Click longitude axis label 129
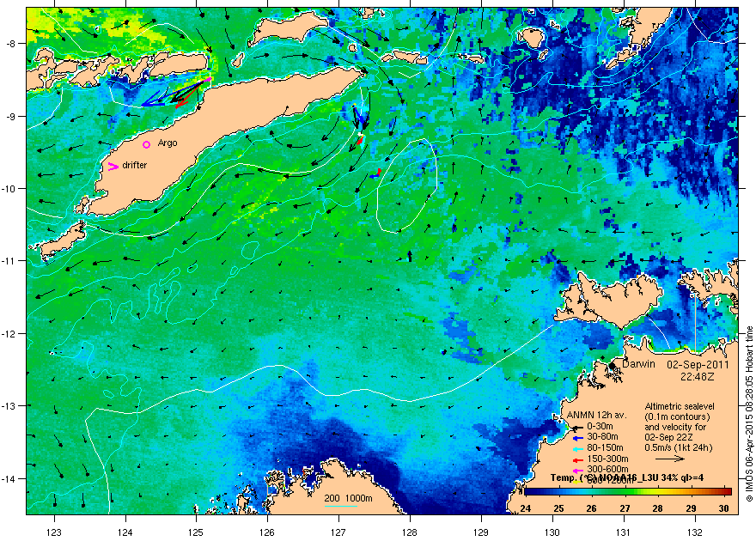 (481, 532)
